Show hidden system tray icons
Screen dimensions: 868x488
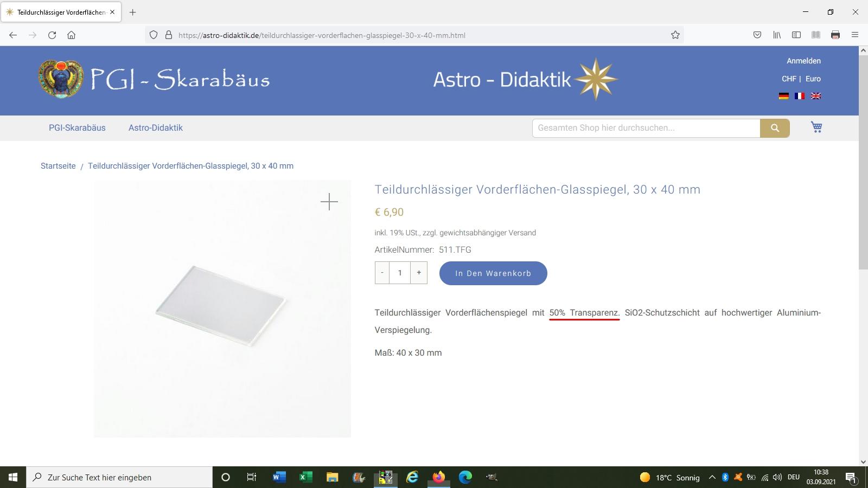pos(712,477)
